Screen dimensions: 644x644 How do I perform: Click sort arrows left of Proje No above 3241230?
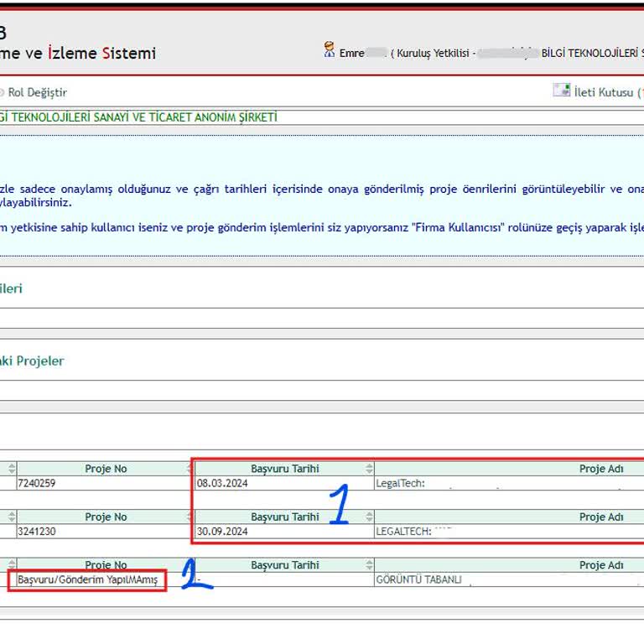(x=12, y=517)
